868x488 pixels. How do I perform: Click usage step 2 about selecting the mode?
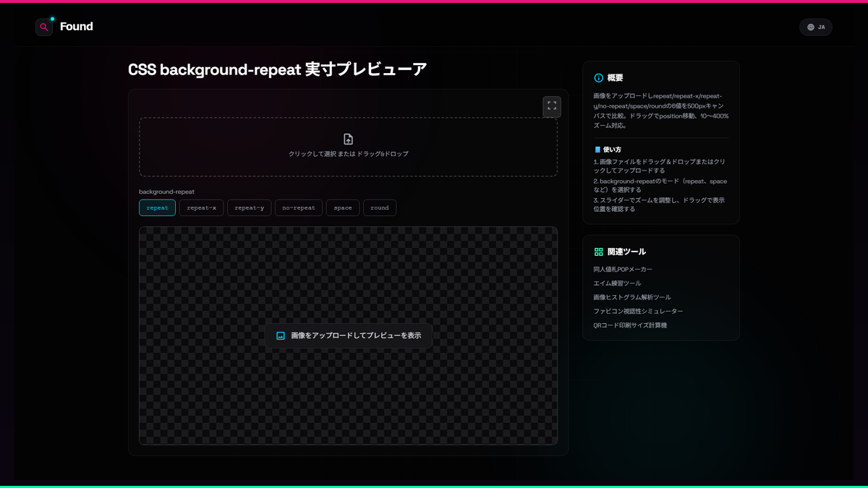coord(660,186)
